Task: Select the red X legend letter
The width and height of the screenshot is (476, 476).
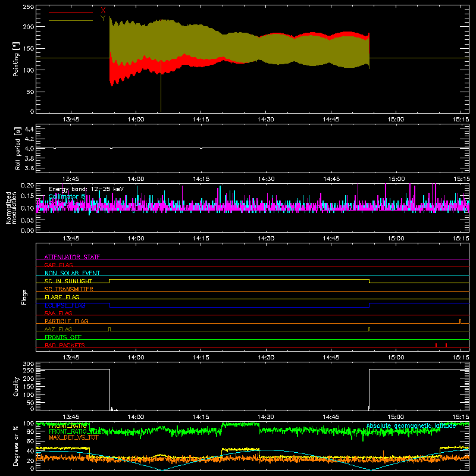Action: (x=103, y=11)
